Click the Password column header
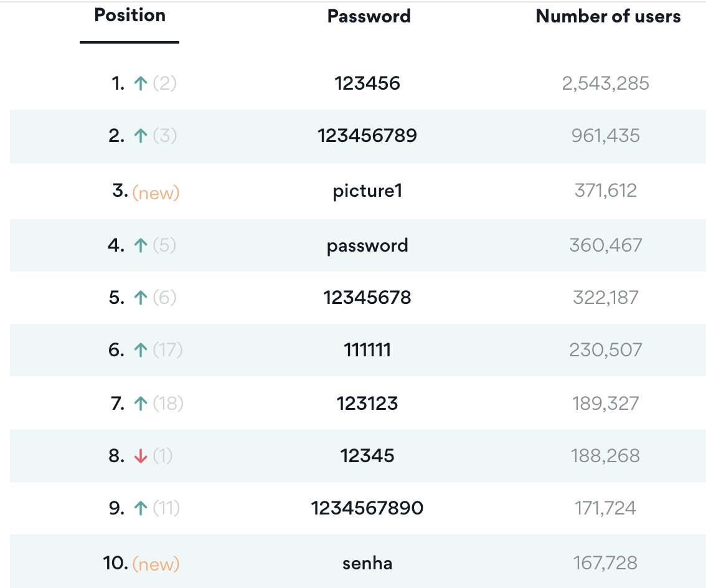706x588 pixels. (369, 16)
